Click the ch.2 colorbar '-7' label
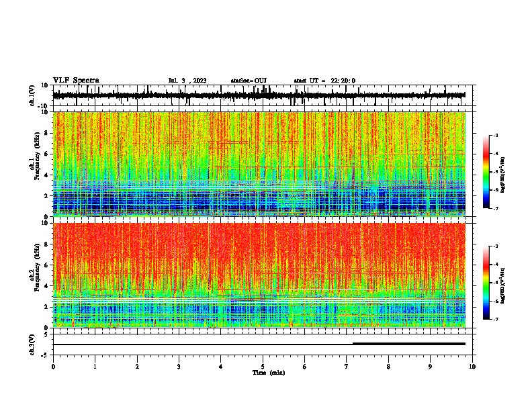 (x=495, y=319)
